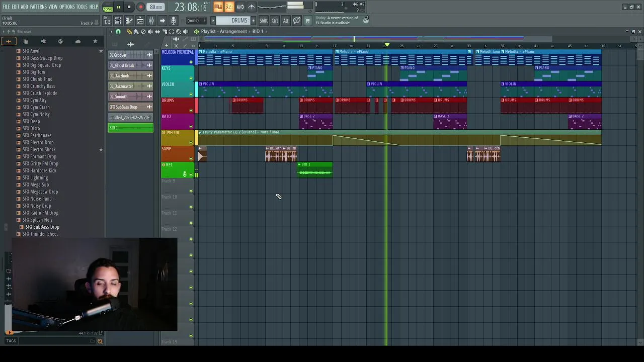The image size is (644, 362).
Task: Select SFX Anvil in browser
Action: click(31, 51)
